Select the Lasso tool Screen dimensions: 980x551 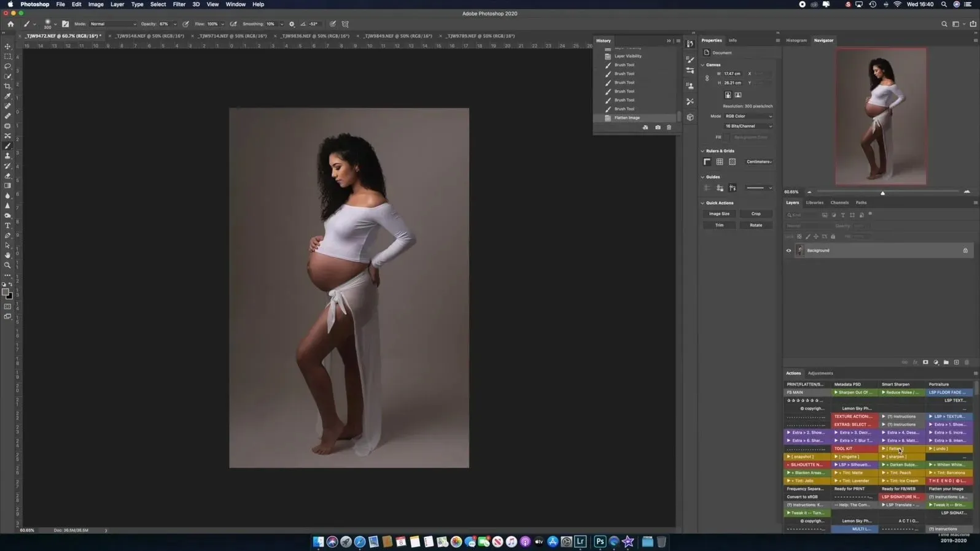tap(8, 66)
